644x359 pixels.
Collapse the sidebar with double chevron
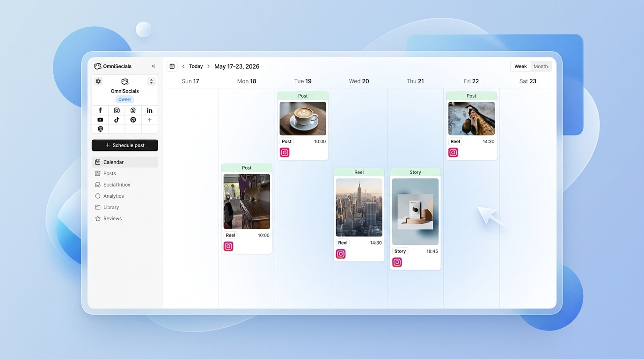153,66
